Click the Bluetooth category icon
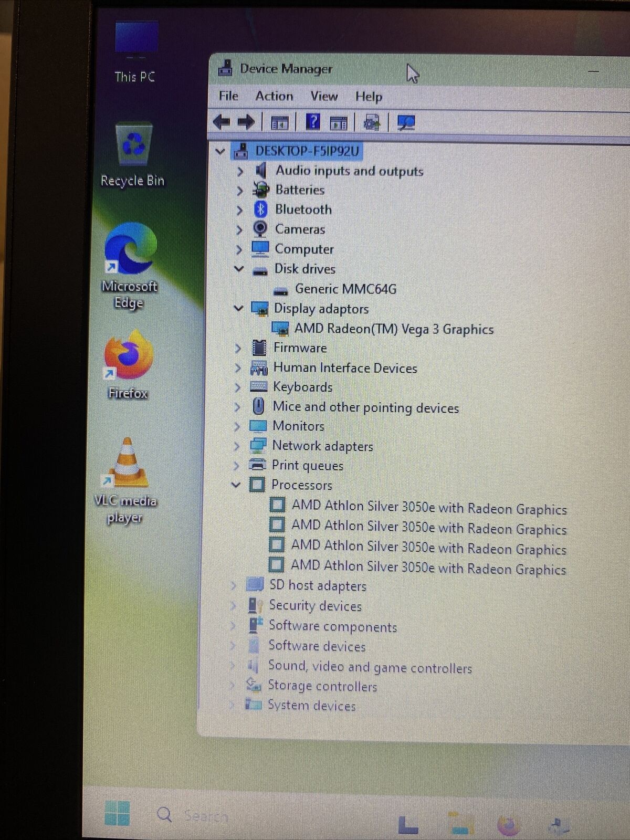The width and height of the screenshot is (630, 840). 260,209
